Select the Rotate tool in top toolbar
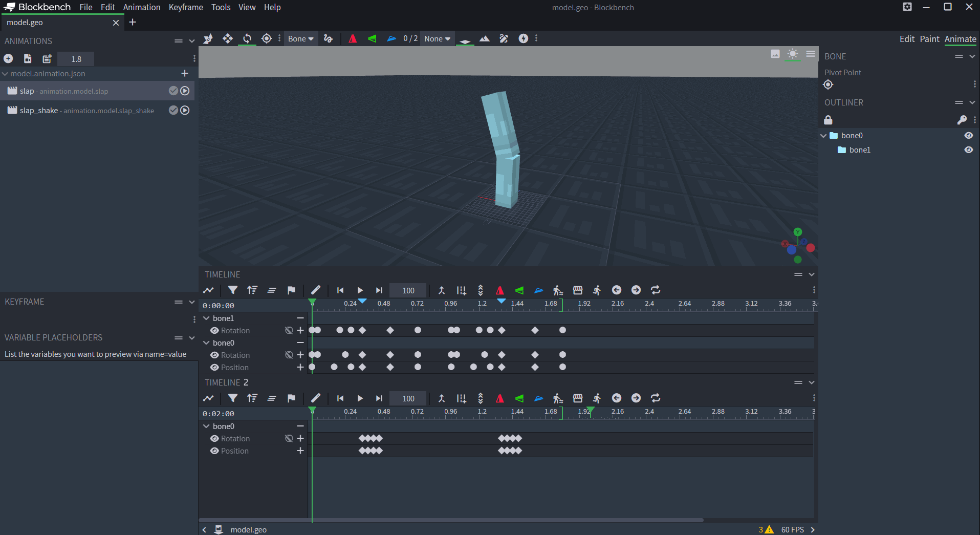Viewport: 980px width, 535px height. tap(247, 39)
